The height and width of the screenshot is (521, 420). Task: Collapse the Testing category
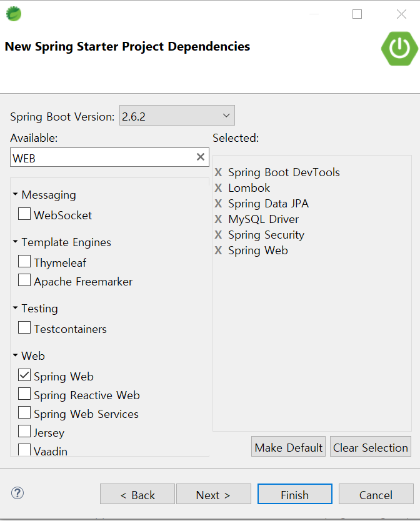(15, 308)
